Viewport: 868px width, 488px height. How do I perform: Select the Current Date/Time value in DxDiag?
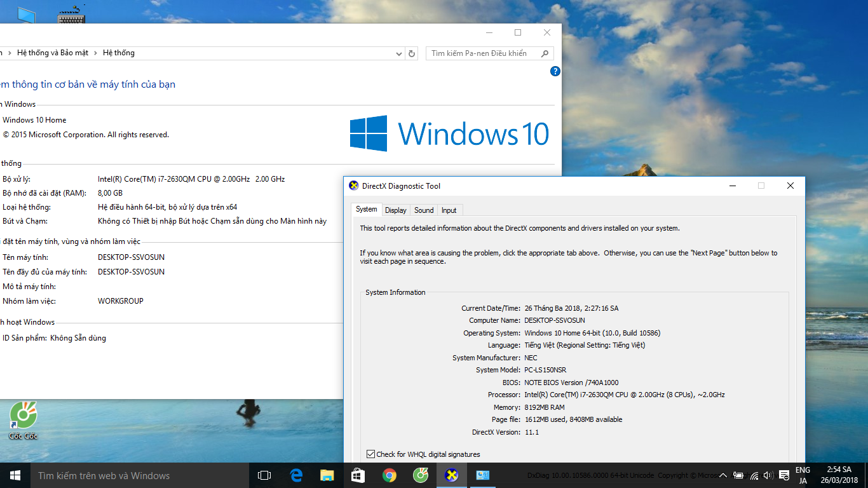pyautogui.click(x=571, y=308)
